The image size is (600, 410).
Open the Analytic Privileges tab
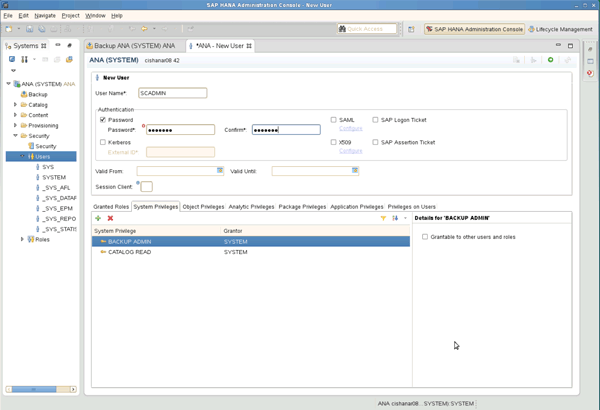[251, 207]
